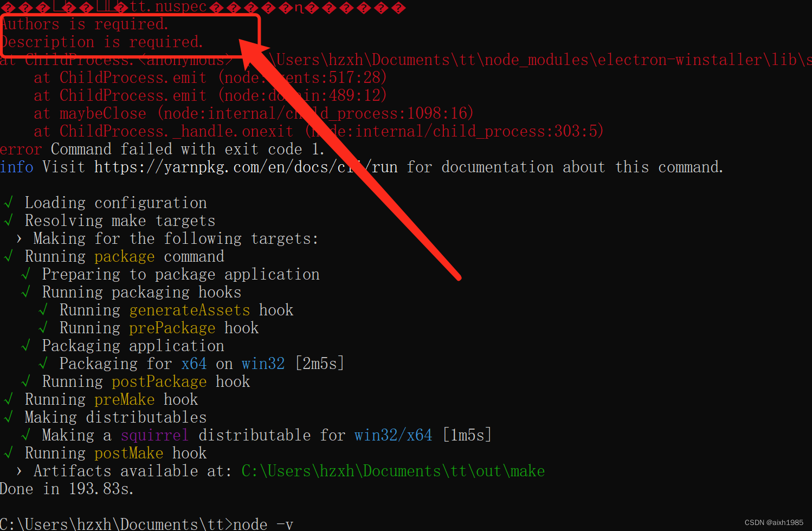Click the 'Authors is required.' error line
The height and width of the screenshot is (531, 812).
point(85,24)
